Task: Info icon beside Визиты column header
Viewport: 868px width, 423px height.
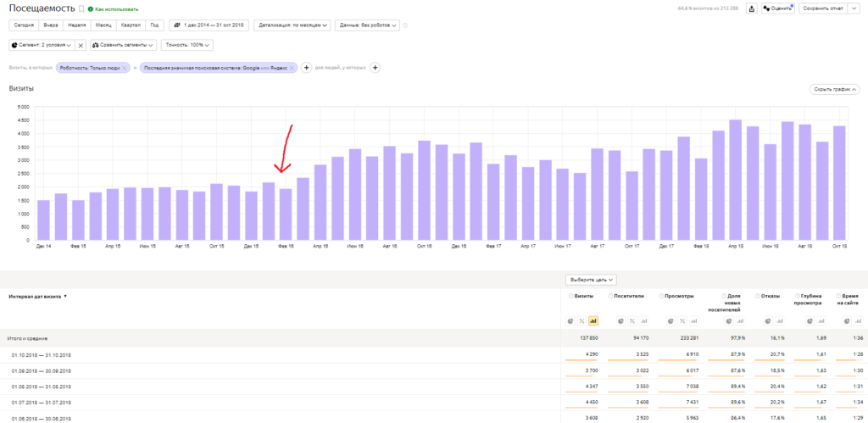Action: click(x=570, y=296)
